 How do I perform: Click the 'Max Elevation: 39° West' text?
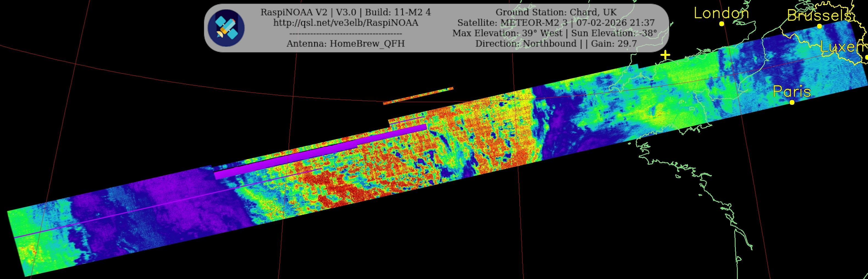click(507, 33)
